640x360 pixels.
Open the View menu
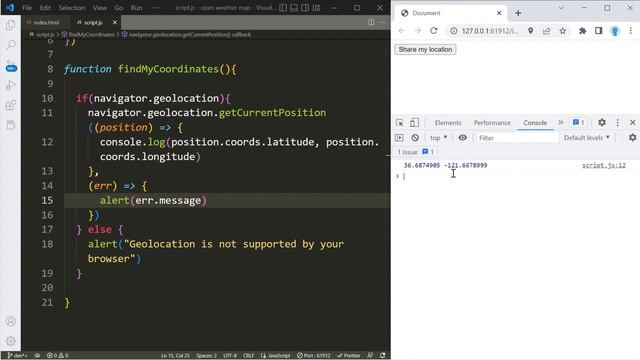click(100, 8)
